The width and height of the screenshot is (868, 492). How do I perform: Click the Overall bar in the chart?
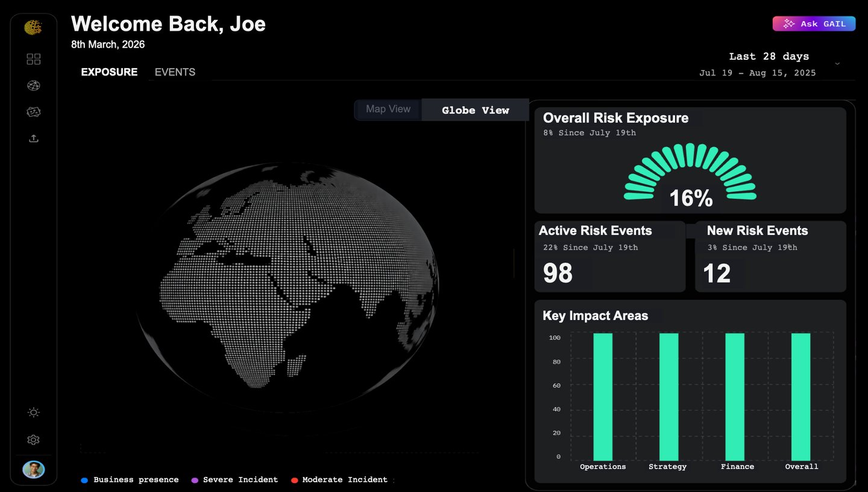[x=800, y=397]
